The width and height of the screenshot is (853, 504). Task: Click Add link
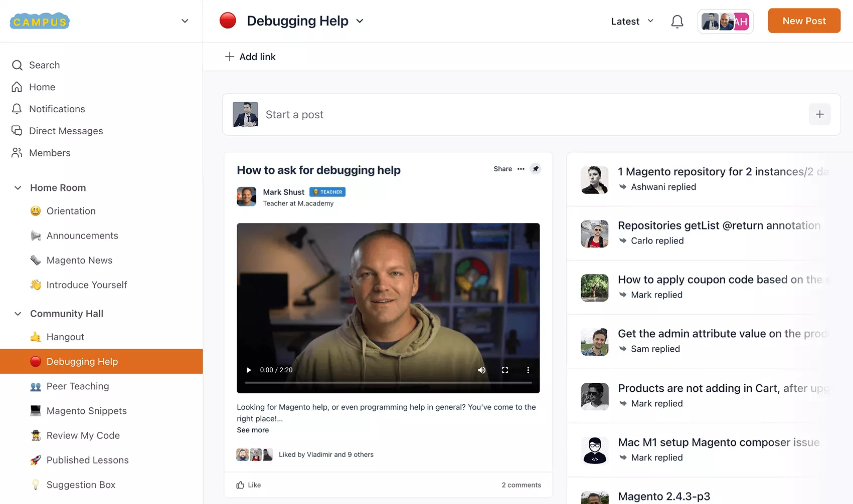(x=250, y=57)
